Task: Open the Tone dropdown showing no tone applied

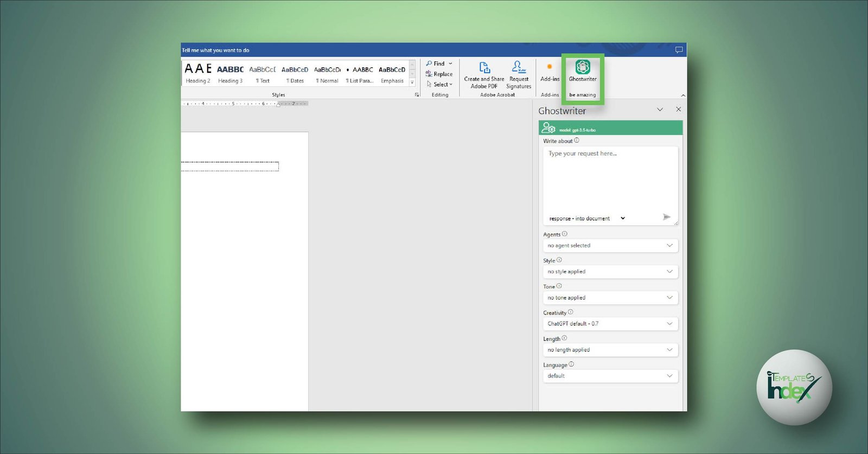Action: point(610,297)
